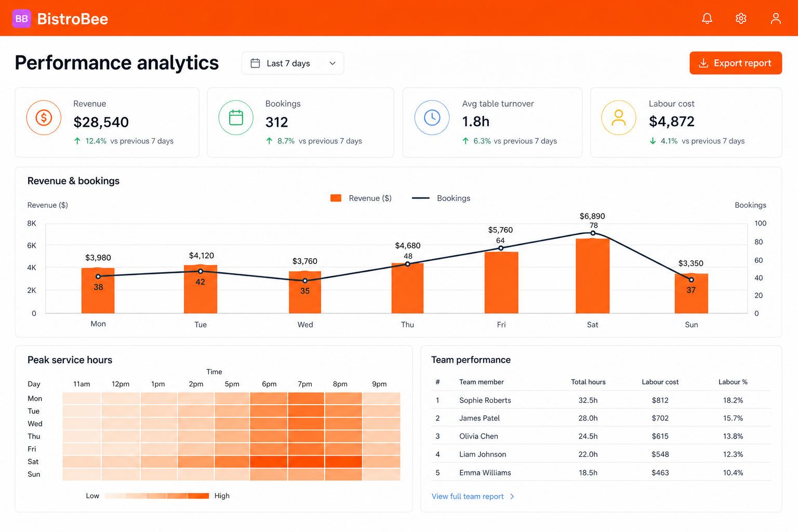Click the Monday revenue bar
The height and width of the screenshot is (532, 798).
tap(98, 290)
